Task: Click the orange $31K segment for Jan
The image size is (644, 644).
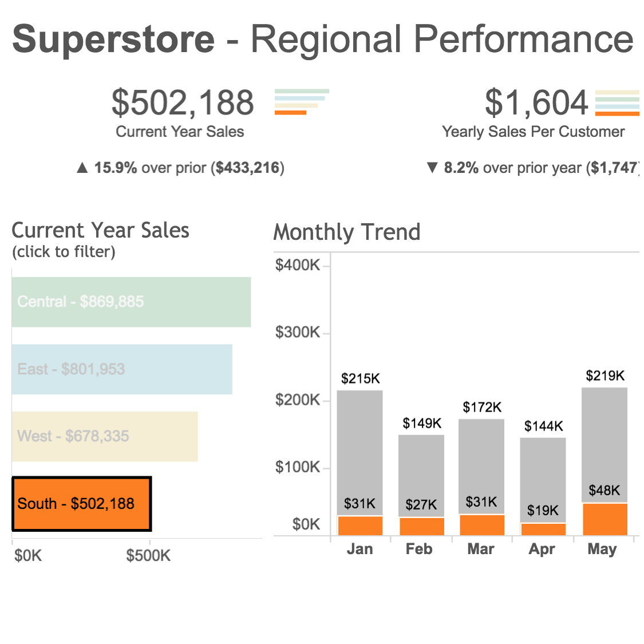Action: 360,526
